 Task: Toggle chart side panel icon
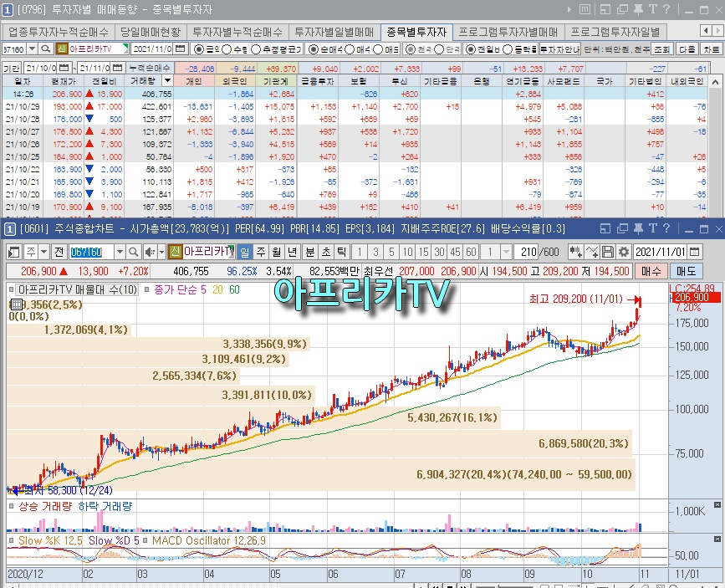click(x=14, y=252)
